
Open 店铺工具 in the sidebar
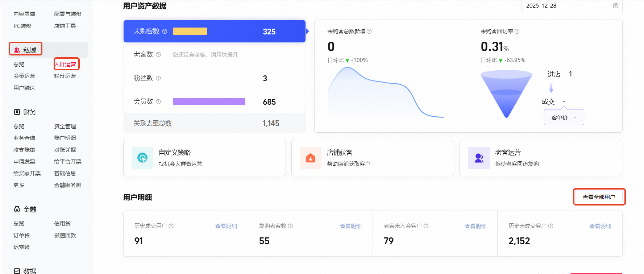tap(65, 26)
